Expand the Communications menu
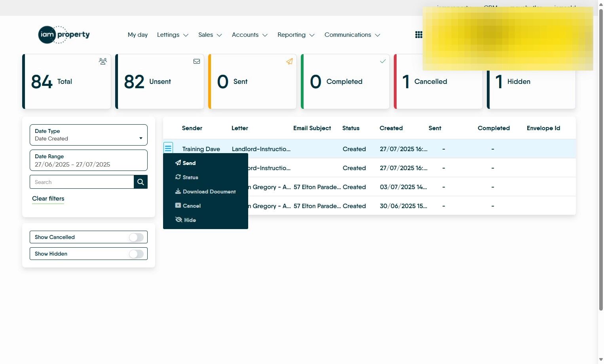The width and height of the screenshot is (604, 364). (x=352, y=35)
